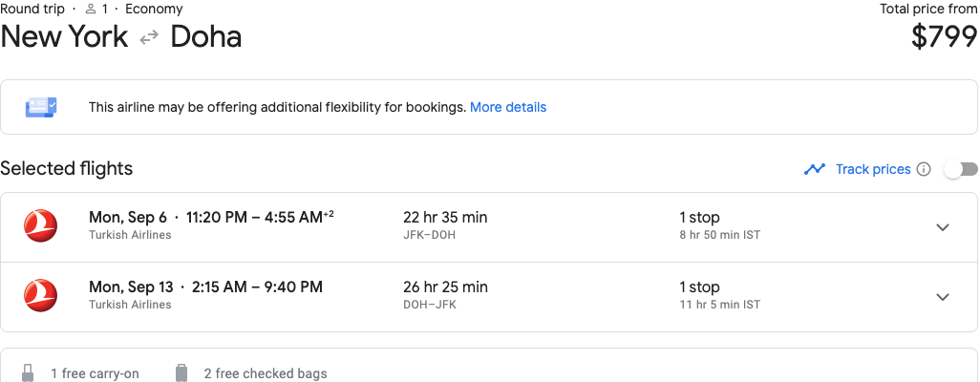Open More details about booking flexibility
This screenshot has height=382, width=980.
click(508, 107)
